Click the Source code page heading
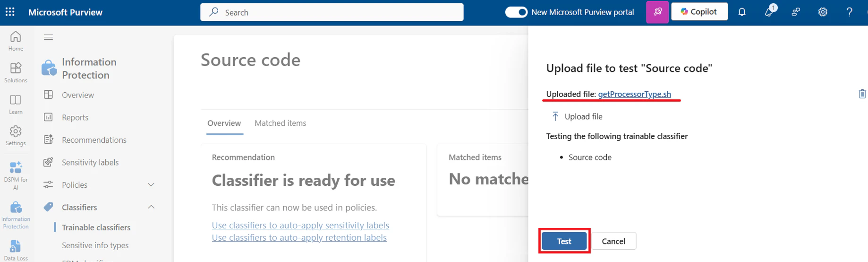Screen dimensions: 868x262 pyautogui.click(x=250, y=60)
